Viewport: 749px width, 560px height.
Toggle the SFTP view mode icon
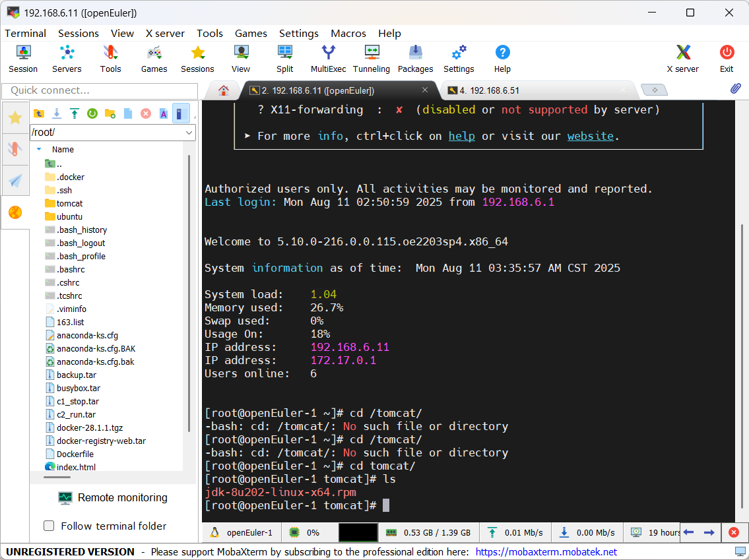click(181, 113)
